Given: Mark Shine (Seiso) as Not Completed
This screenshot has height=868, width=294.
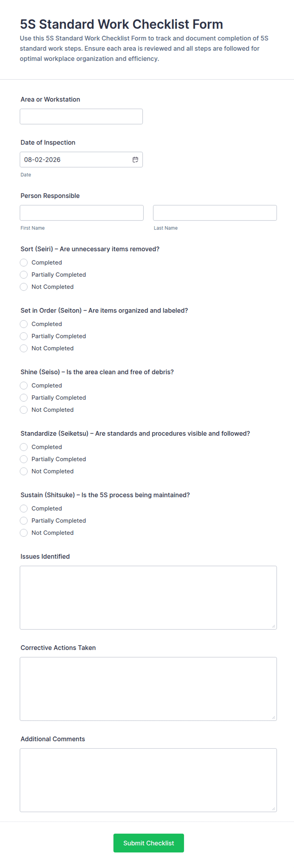Looking at the screenshot, I should pos(24,410).
